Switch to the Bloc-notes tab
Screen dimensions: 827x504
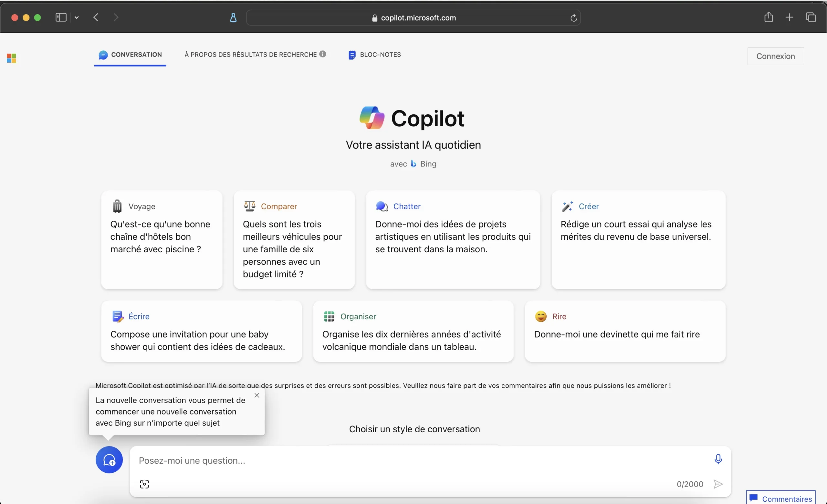coord(374,55)
